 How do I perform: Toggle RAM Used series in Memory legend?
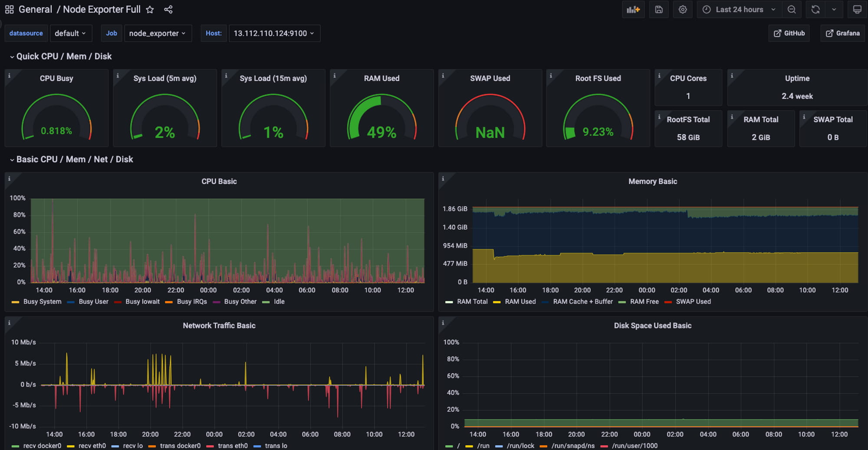(520, 302)
